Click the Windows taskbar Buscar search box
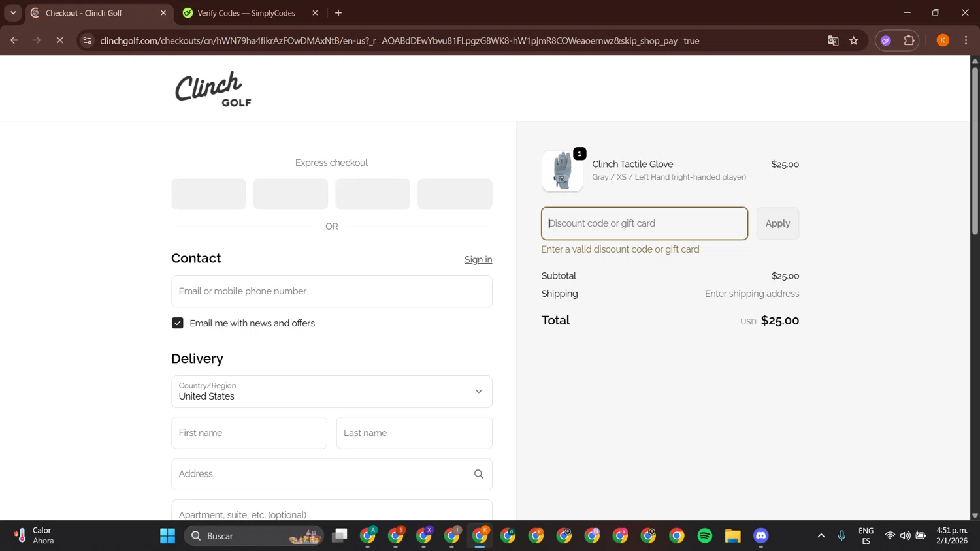 click(254, 536)
